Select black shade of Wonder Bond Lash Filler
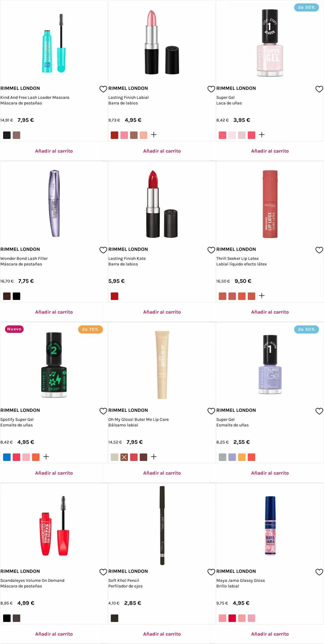 tap(16, 296)
